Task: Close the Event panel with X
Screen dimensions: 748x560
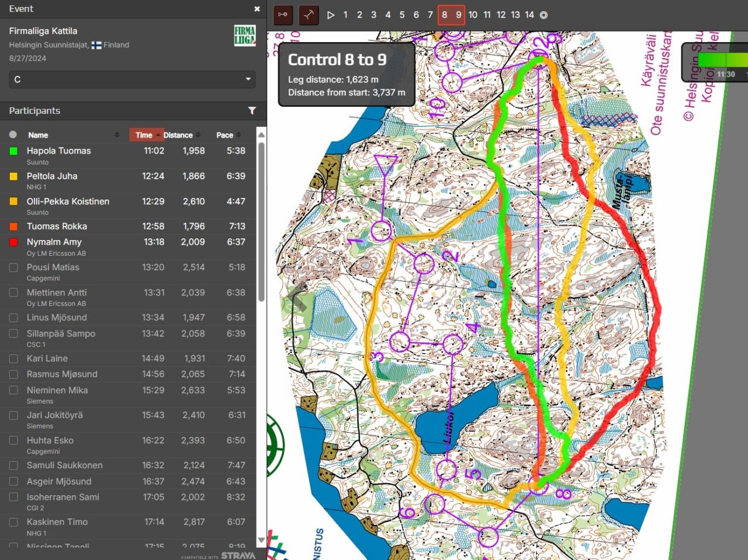Action: point(257,9)
